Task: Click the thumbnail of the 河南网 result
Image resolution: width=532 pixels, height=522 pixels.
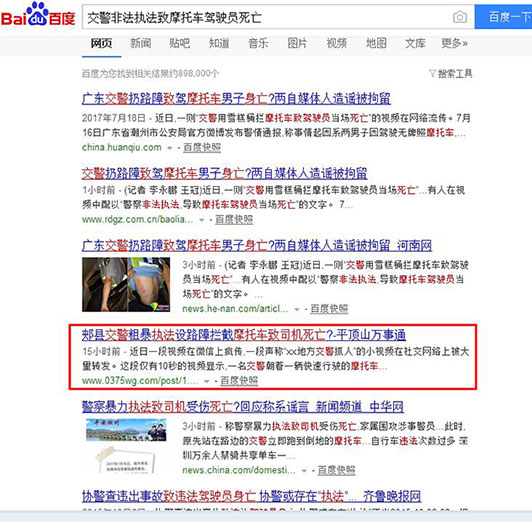Action: point(126,285)
